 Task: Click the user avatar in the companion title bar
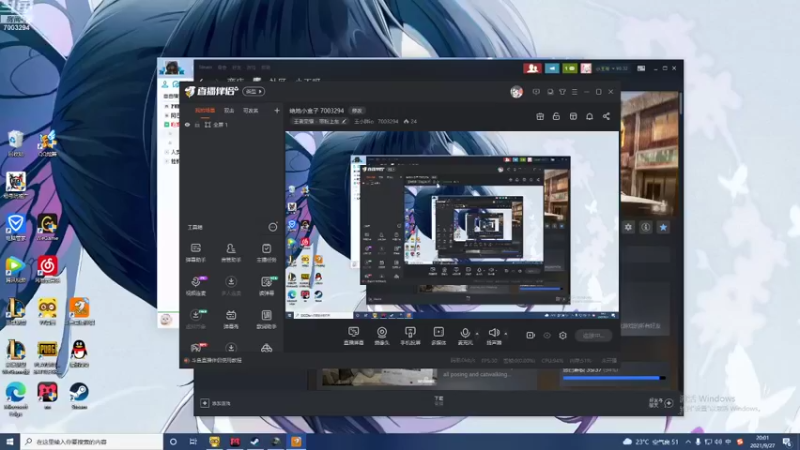tap(516, 92)
